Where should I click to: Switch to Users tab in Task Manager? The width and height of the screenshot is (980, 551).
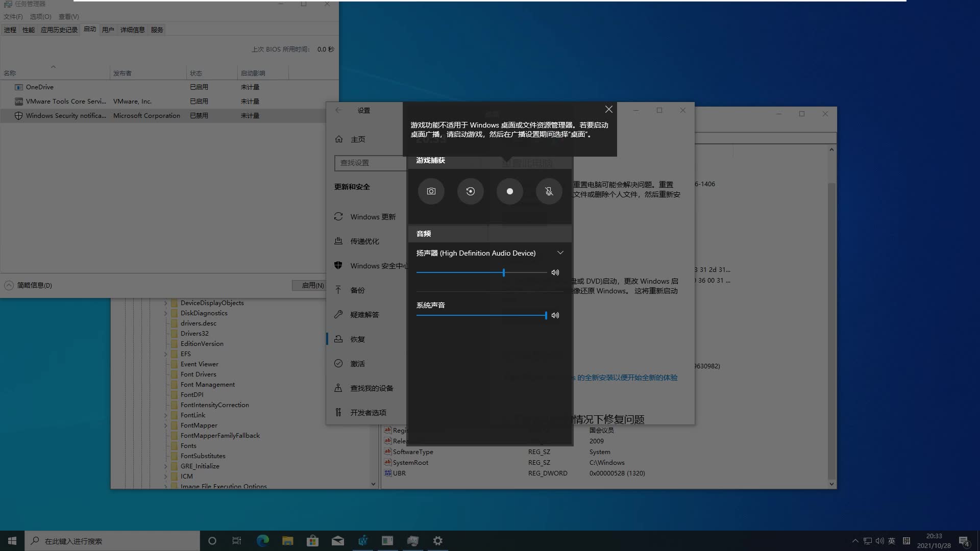tap(108, 30)
